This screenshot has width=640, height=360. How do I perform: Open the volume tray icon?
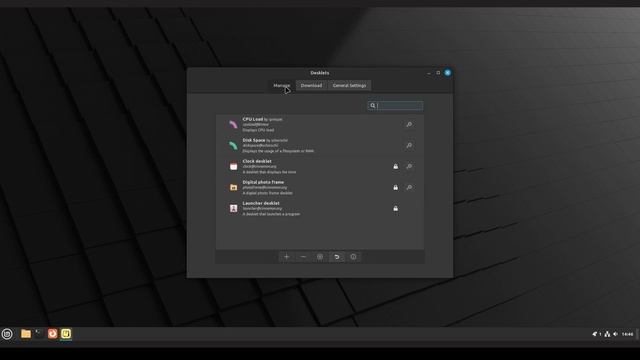(616, 334)
